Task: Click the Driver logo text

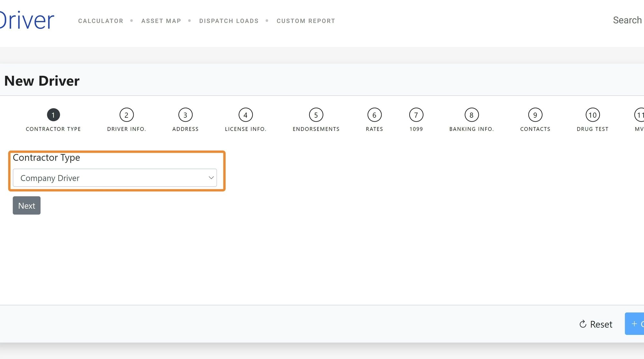Action: pos(27,20)
